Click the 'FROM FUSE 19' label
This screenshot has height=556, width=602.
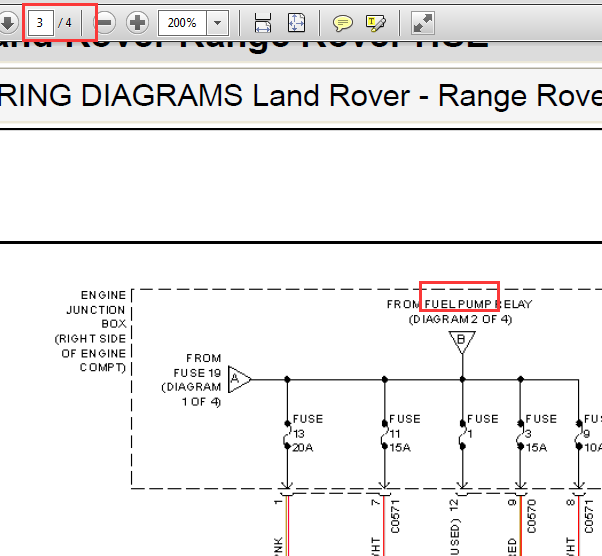coord(197,366)
